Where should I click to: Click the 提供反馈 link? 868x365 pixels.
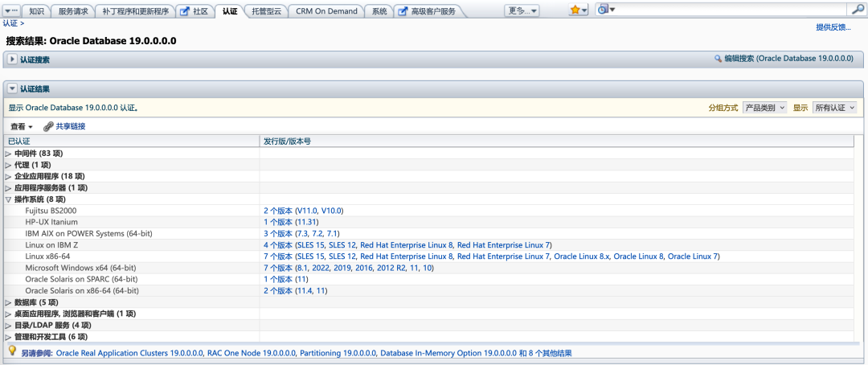click(833, 27)
